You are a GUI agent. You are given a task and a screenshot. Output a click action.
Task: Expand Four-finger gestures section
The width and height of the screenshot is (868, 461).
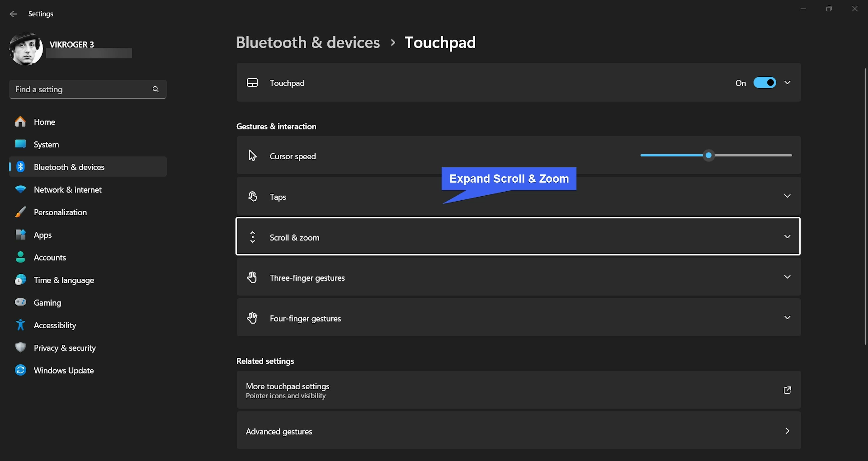787,318
